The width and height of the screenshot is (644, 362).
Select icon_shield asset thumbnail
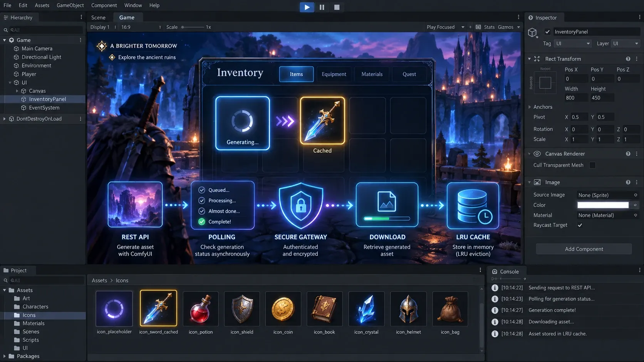pos(242,309)
